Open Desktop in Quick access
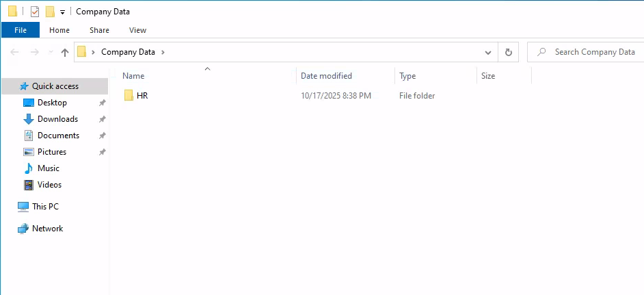The width and height of the screenshot is (644, 295). tap(52, 103)
